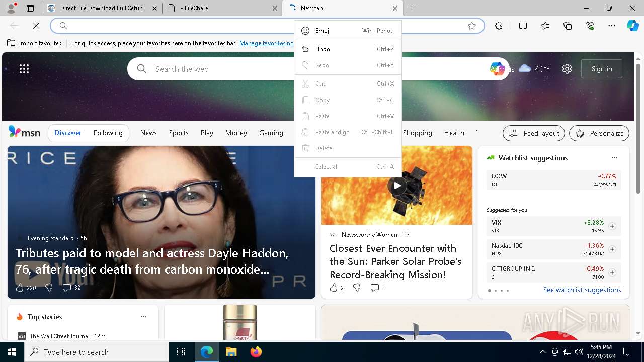The image size is (644, 362).
Task: Open the Extensions puzzle icon
Action: (499, 26)
